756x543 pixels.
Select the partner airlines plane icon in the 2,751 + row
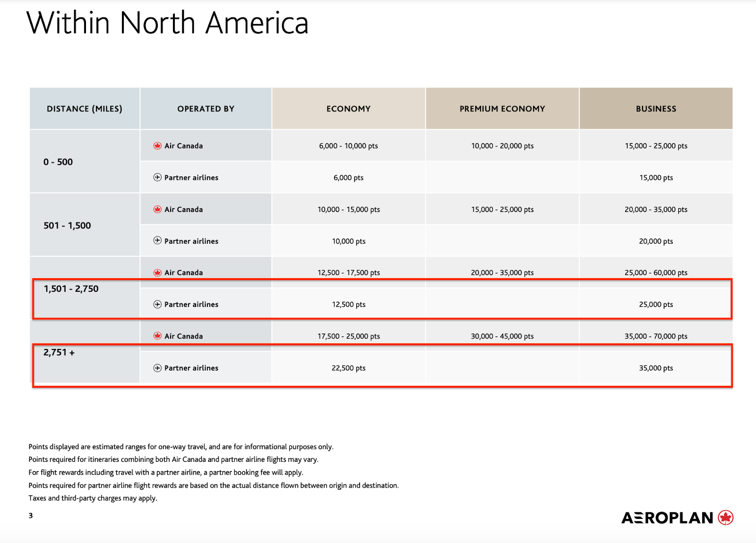click(x=158, y=368)
